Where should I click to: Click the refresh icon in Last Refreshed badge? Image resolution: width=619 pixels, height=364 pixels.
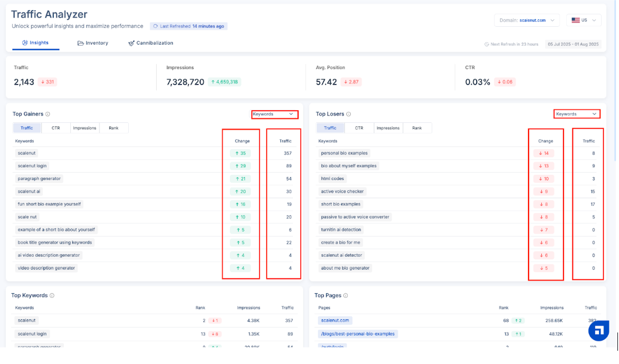pos(156,26)
